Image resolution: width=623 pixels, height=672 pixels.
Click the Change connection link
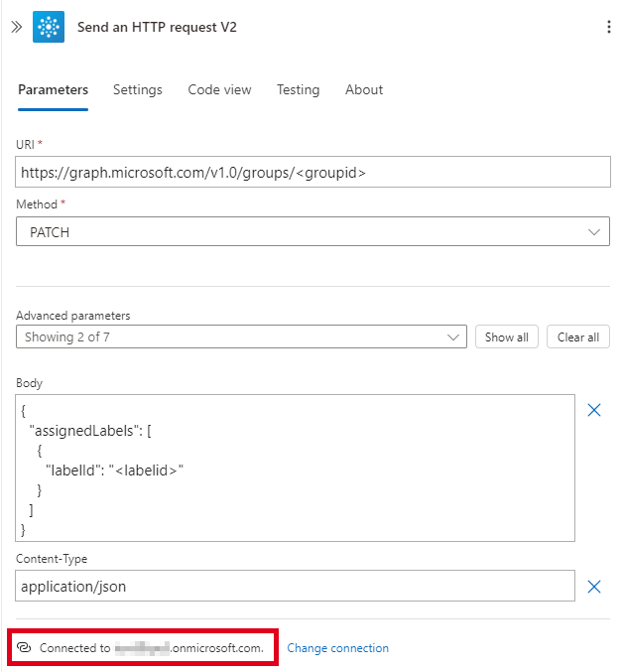click(x=337, y=648)
